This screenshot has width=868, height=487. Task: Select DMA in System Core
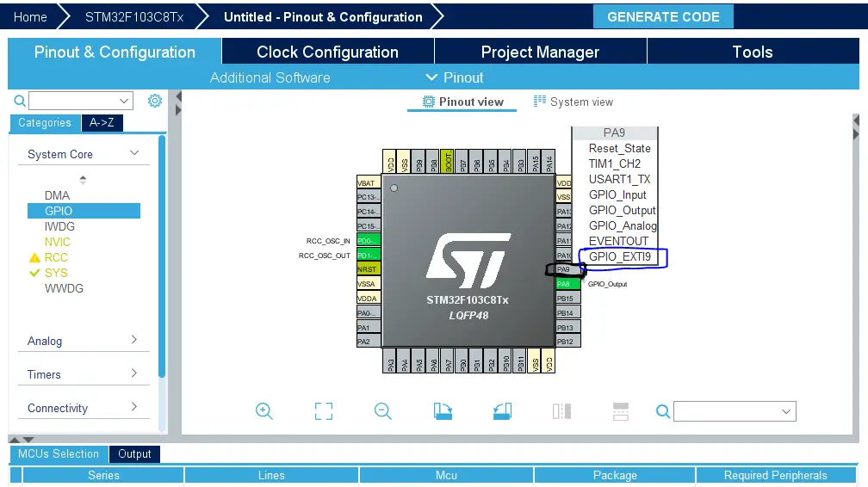[57, 195]
